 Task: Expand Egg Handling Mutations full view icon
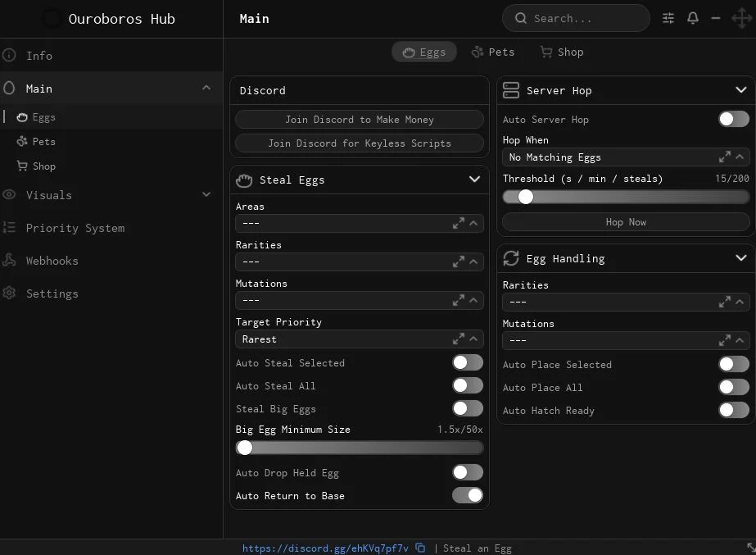tap(725, 340)
